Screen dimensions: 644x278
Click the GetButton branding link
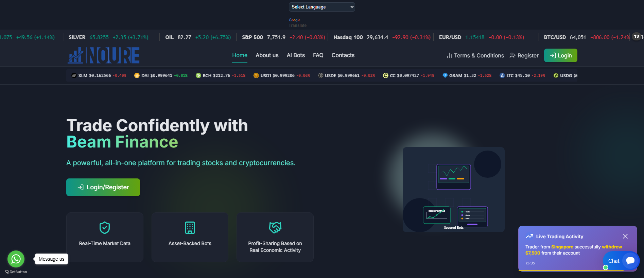click(16, 272)
